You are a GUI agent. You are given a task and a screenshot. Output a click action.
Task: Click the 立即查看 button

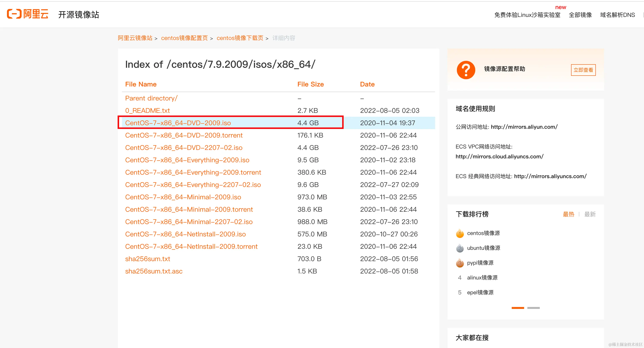pos(583,70)
